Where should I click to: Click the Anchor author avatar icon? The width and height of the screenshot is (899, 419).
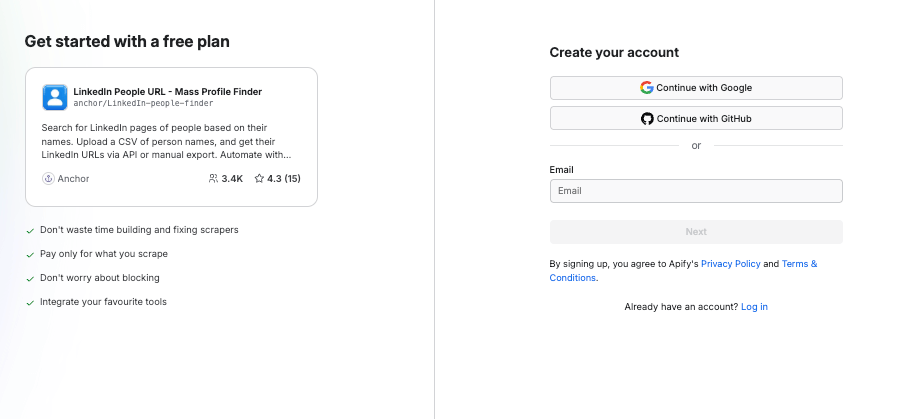point(48,179)
